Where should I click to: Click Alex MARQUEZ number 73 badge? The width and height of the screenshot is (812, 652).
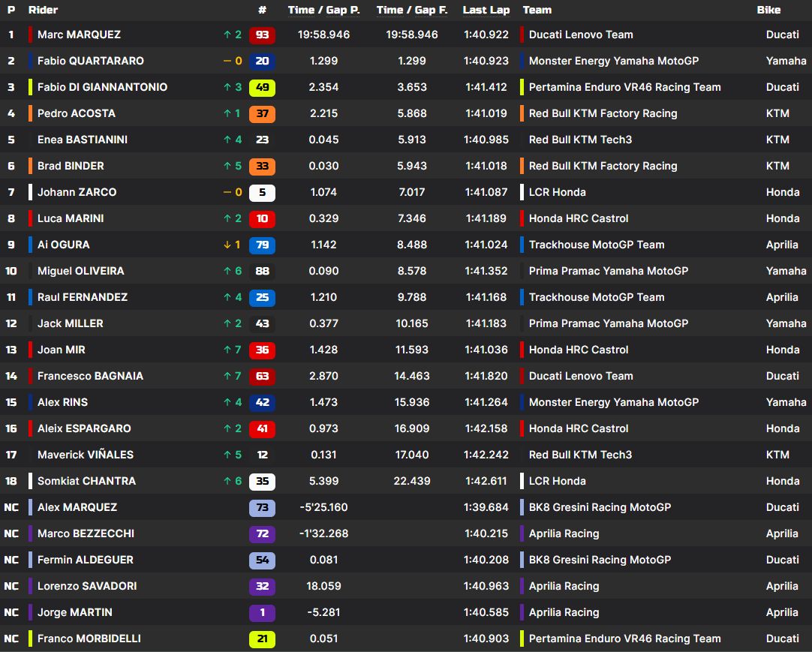tap(262, 507)
